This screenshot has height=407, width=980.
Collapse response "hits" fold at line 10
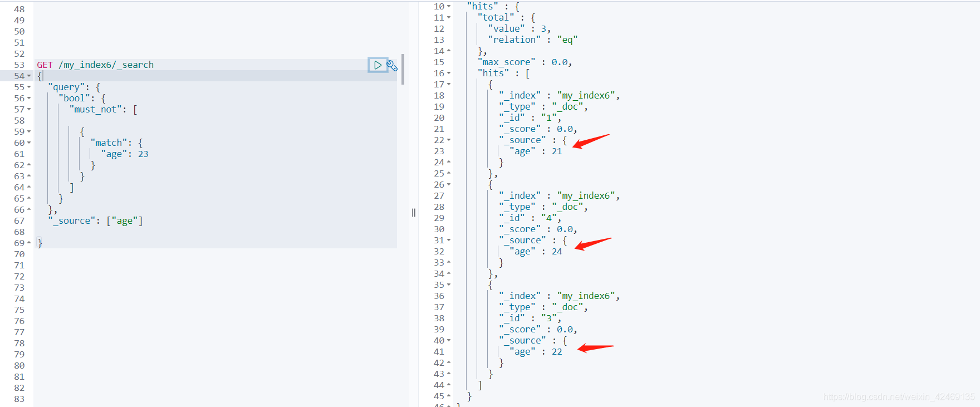[449, 6]
